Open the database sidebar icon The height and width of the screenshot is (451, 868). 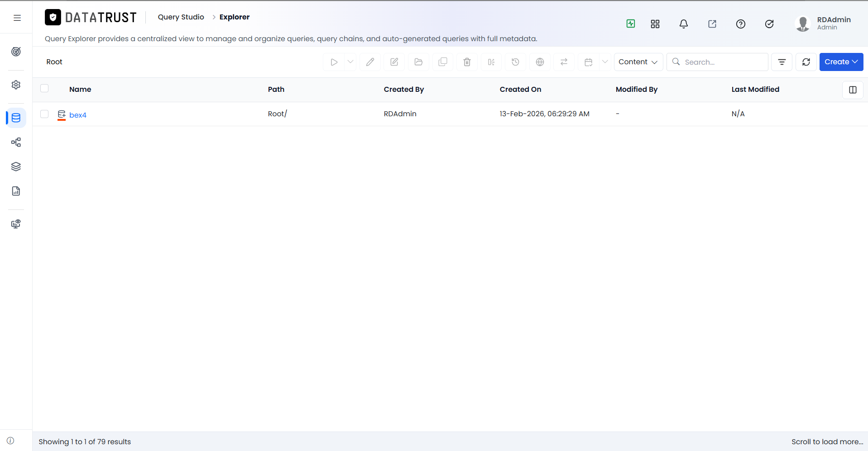pyautogui.click(x=16, y=118)
